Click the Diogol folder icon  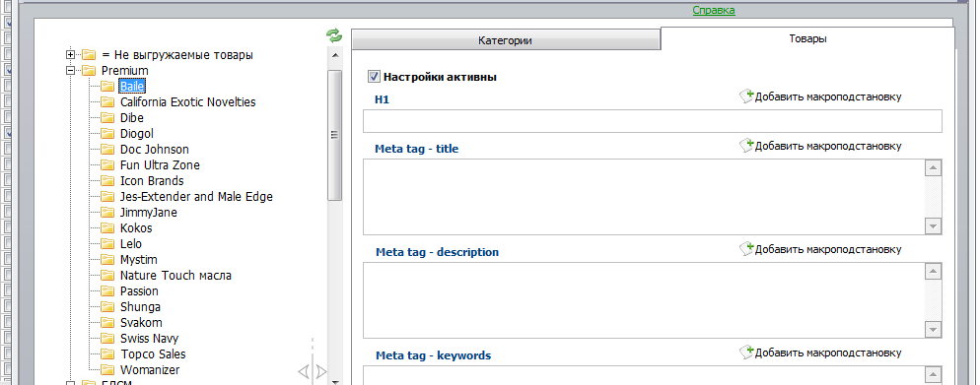tap(108, 134)
